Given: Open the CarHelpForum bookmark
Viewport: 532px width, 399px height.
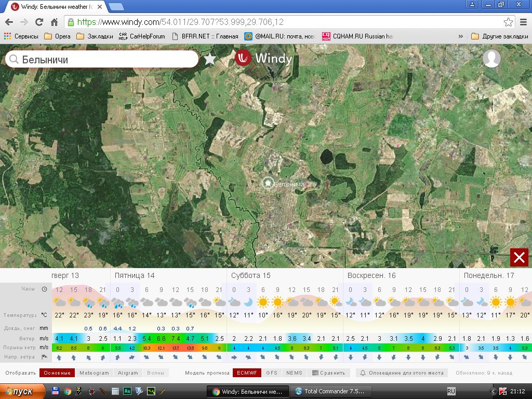Looking at the screenshot, I should coord(142,36).
